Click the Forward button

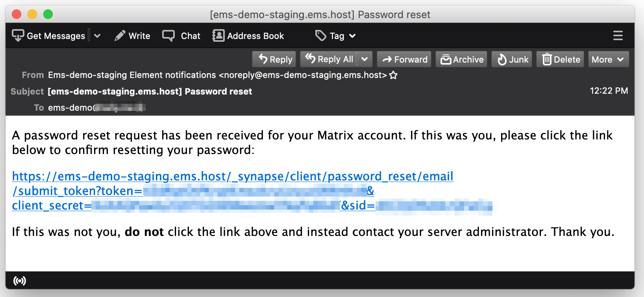pos(404,59)
